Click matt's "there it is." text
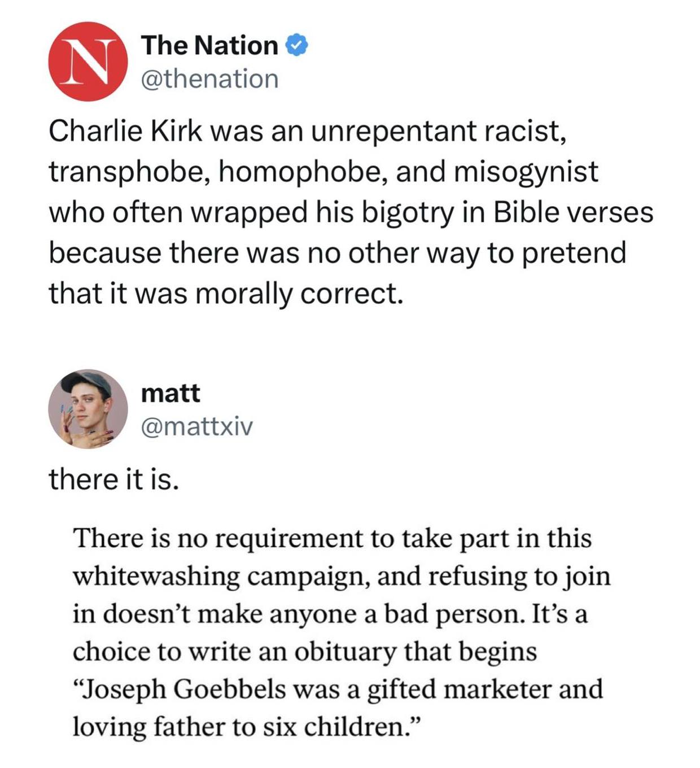The image size is (700, 768). click(x=113, y=480)
